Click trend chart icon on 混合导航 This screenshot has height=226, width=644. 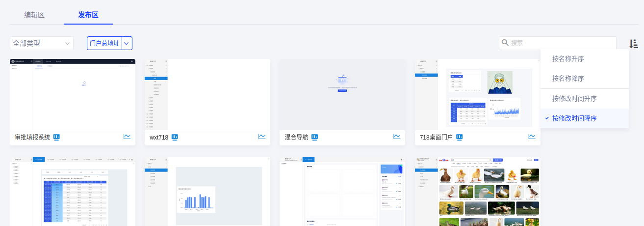397,137
